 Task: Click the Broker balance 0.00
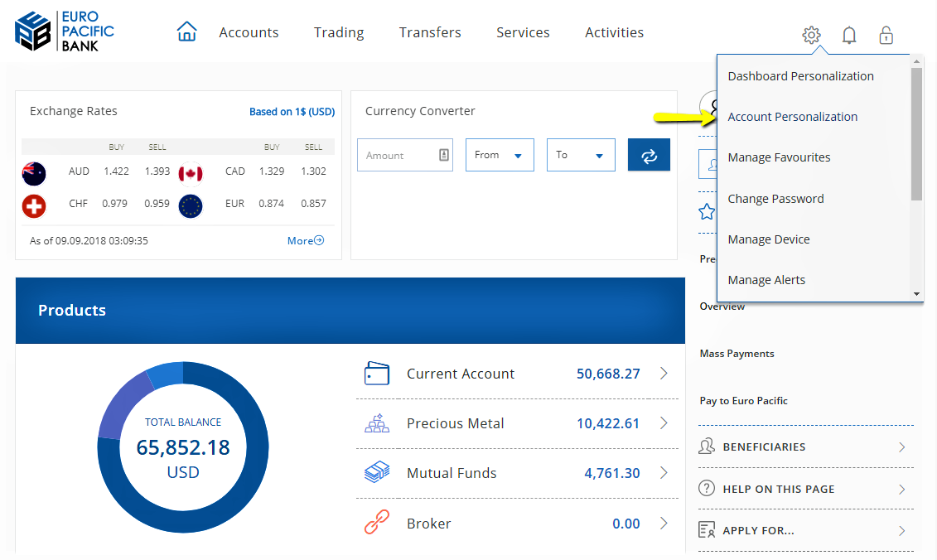625,524
